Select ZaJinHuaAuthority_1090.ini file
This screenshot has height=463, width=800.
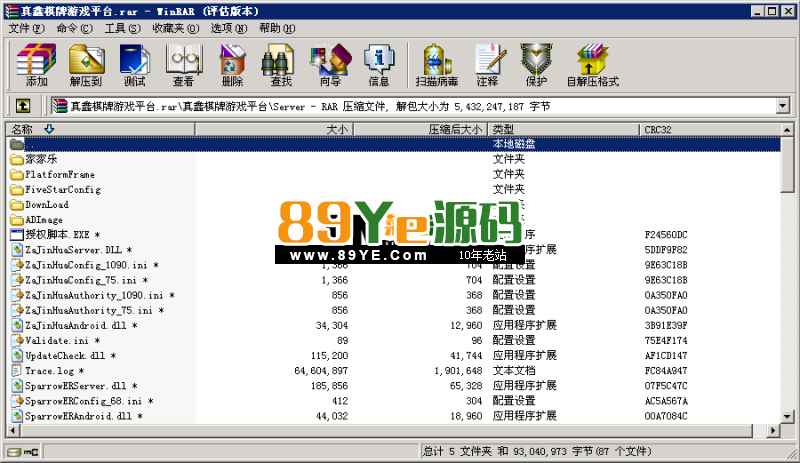pos(93,296)
